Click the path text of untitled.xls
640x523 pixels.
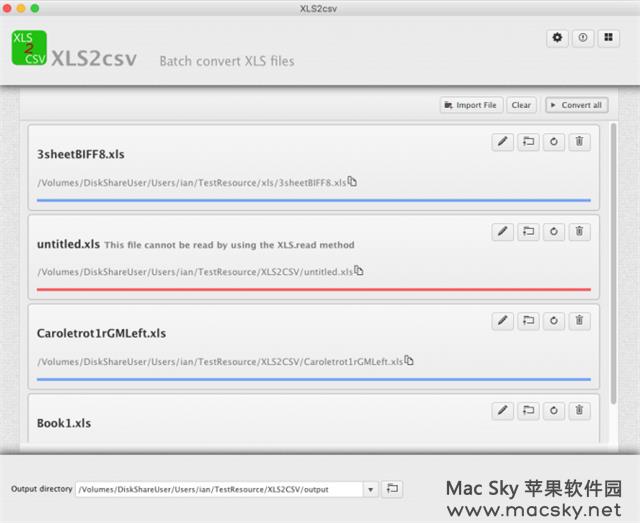point(195,272)
